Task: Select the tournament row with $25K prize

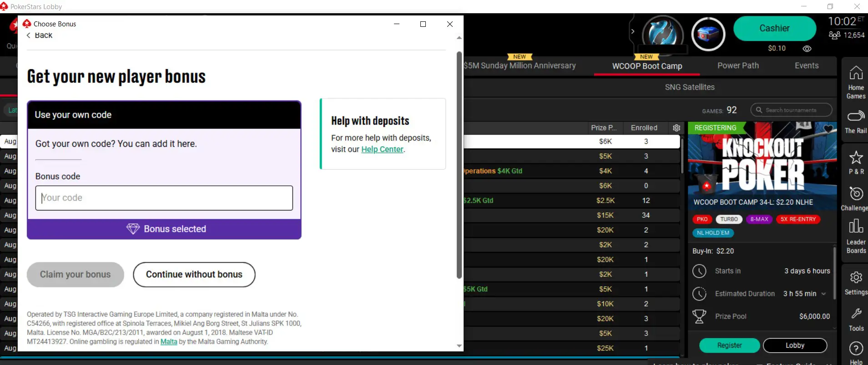Action: click(x=572, y=348)
